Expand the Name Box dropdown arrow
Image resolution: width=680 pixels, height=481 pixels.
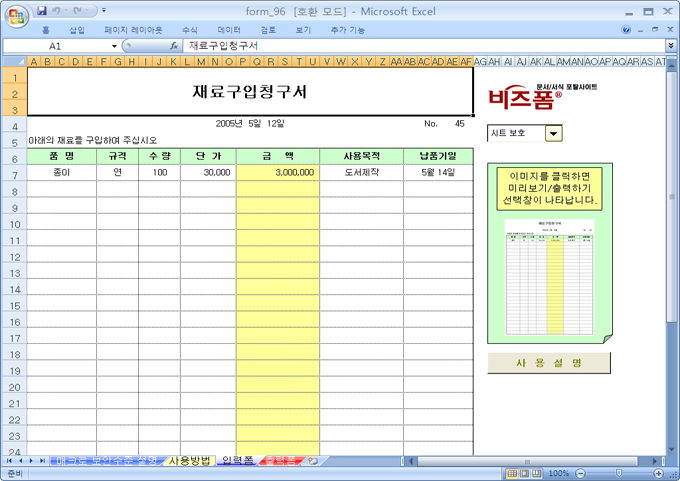coord(114,46)
